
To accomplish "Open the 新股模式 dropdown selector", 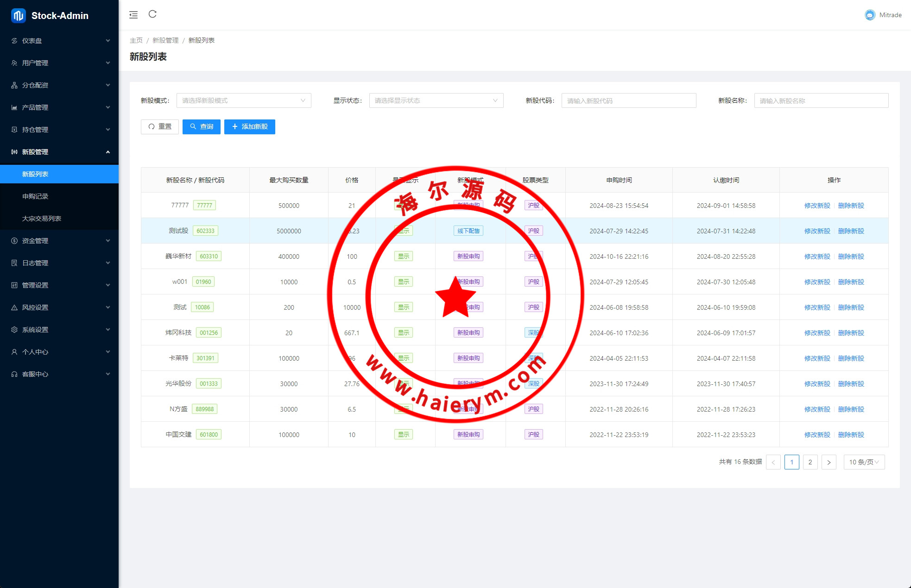I will click(243, 100).
